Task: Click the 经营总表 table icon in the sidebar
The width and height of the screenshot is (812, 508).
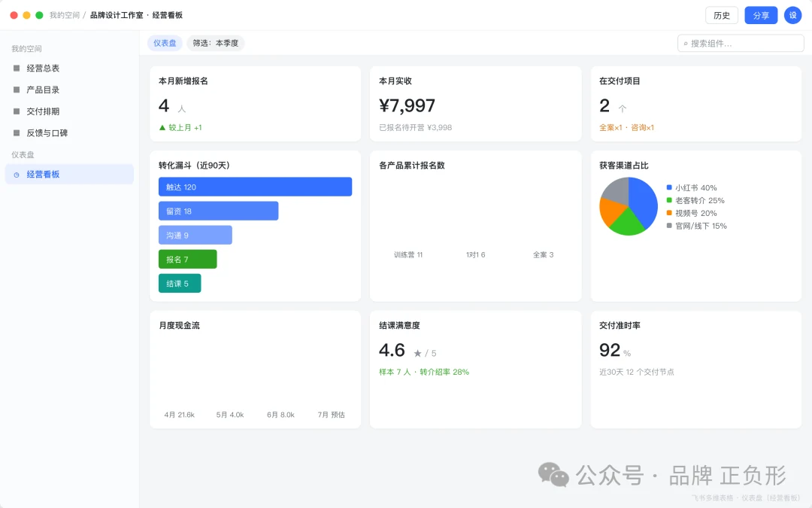Action: (x=17, y=68)
